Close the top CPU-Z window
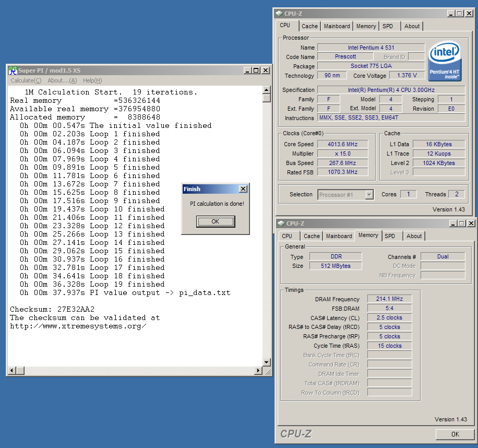 [469, 14]
